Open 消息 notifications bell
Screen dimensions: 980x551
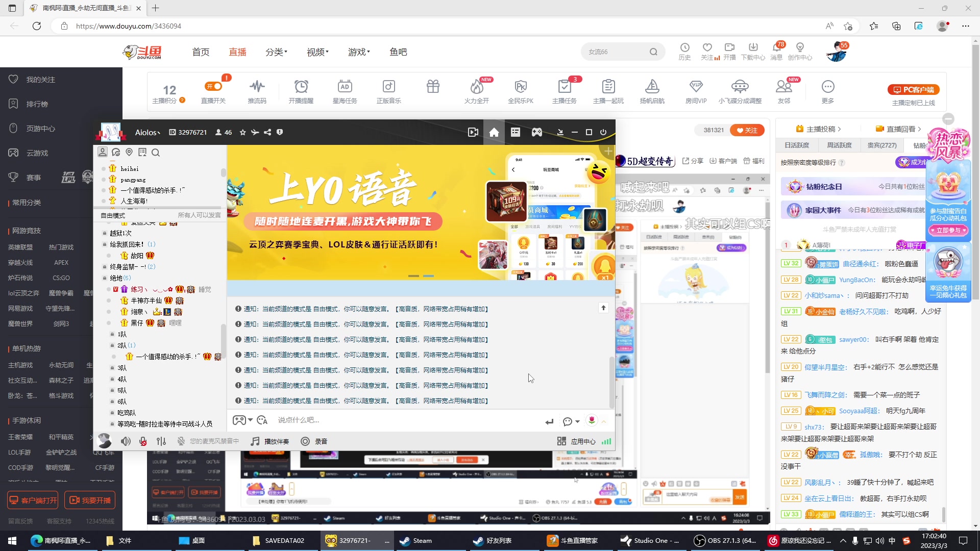click(x=776, y=52)
